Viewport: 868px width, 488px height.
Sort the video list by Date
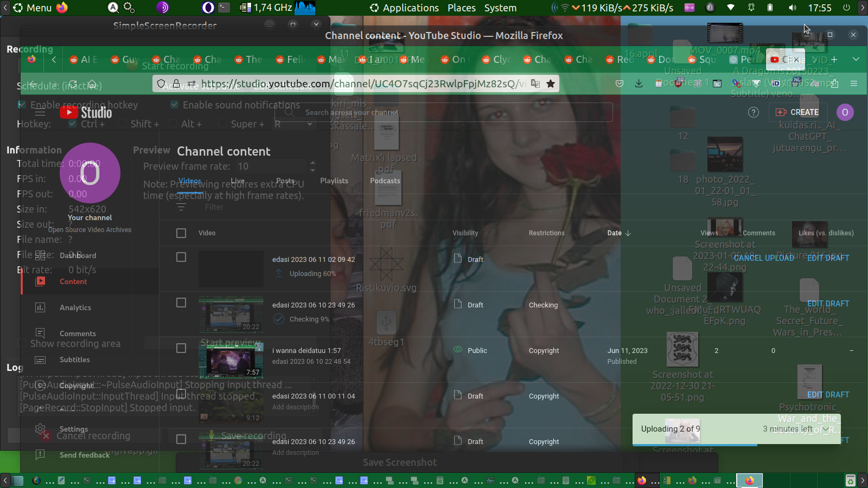[619, 233]
